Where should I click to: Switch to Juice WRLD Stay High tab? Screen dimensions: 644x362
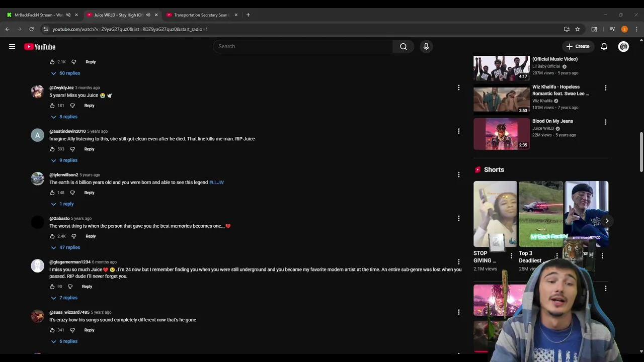(118, 15)
